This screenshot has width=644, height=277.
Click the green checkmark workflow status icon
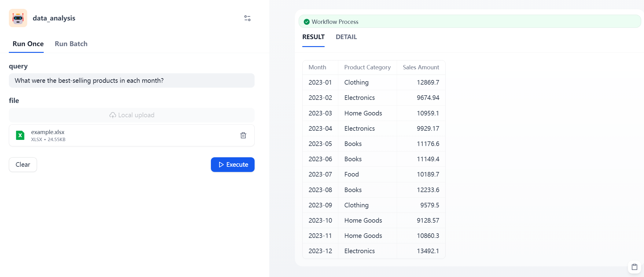pos(307,22)
